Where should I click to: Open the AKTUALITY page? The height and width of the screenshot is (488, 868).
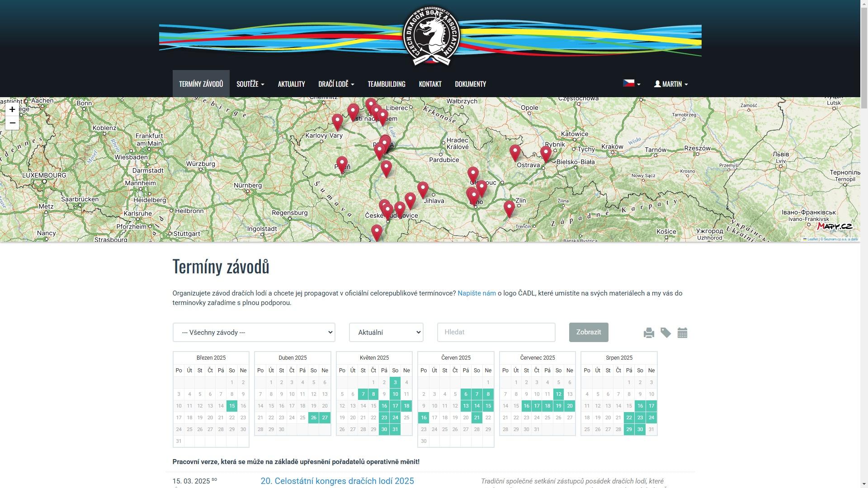[292, 84]
